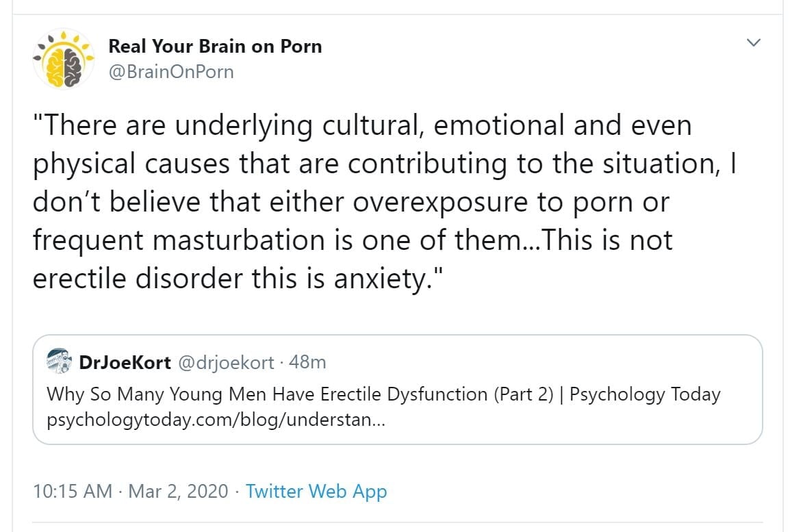Click the tweet line starting "There are underlying"

[x=363, y=126]
